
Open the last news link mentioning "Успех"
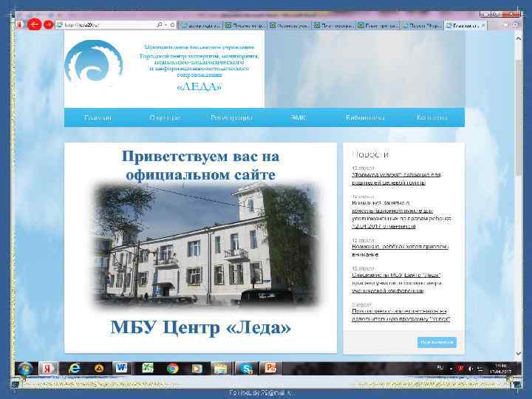click(x=401, y=316)
